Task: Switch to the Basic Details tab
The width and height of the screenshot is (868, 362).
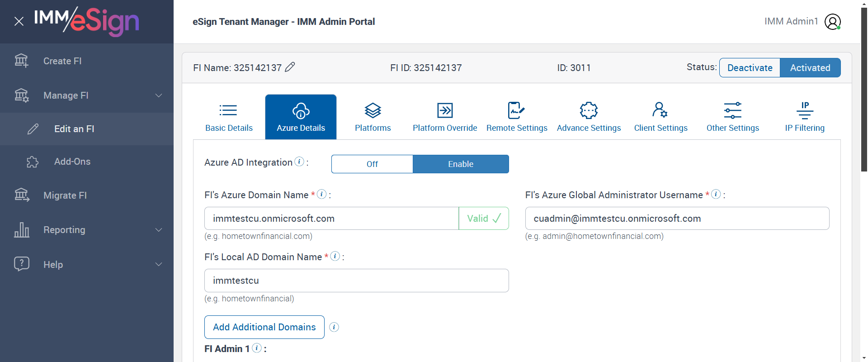Action: (x=229, y=117)
